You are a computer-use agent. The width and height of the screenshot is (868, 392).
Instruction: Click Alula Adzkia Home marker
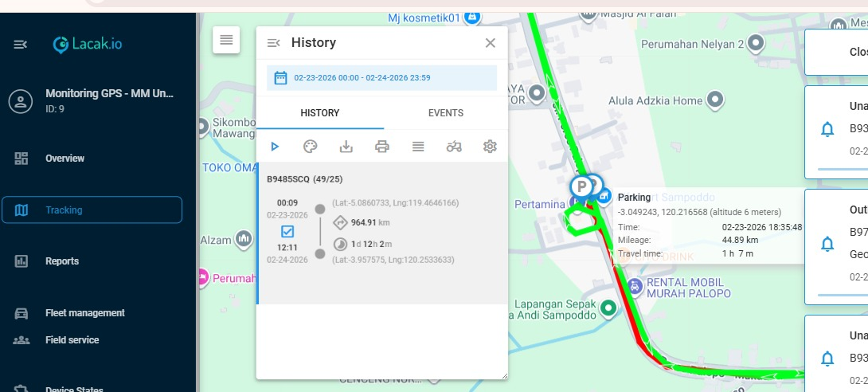(716, 100)
